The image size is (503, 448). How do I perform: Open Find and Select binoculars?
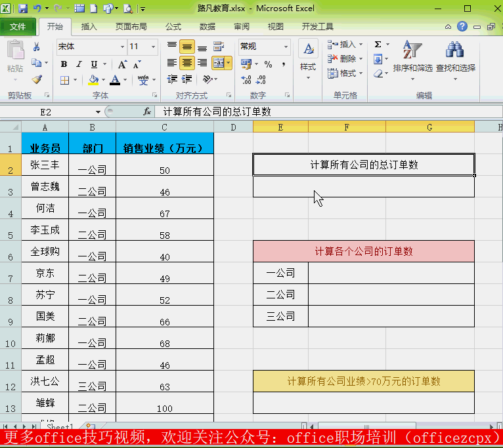(455, 56)
